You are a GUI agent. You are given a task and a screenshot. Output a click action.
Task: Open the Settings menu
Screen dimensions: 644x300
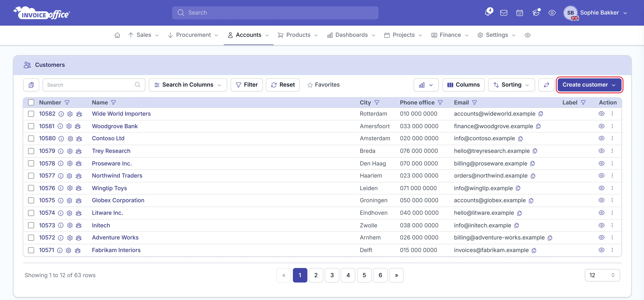[x=496, y=35]
